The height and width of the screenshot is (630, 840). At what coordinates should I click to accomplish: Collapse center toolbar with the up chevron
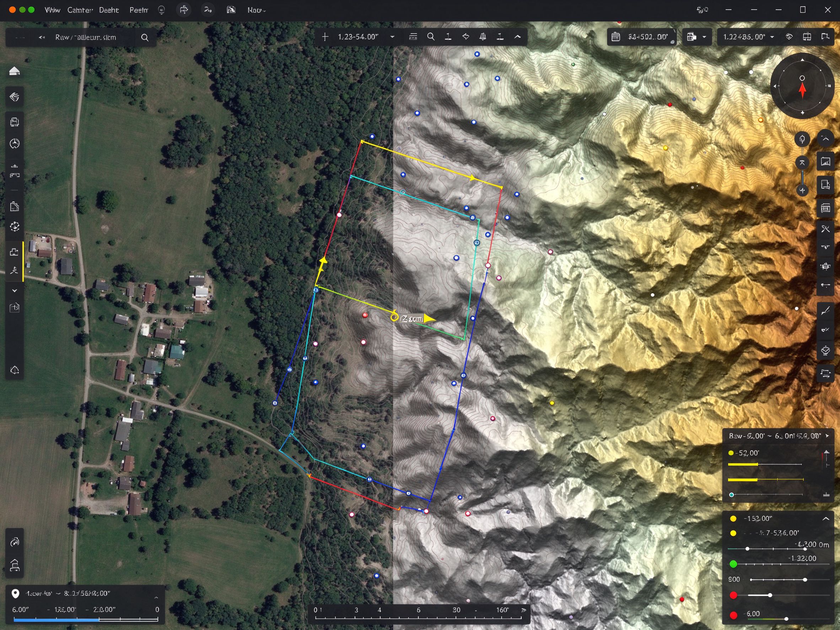tap(518, 37)
